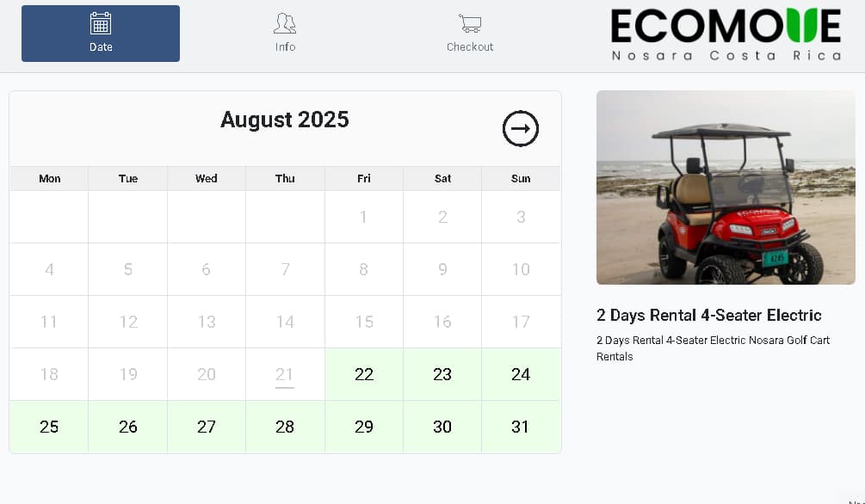
Task: Choose Monday August 25
Action: (x=49, y=427)
